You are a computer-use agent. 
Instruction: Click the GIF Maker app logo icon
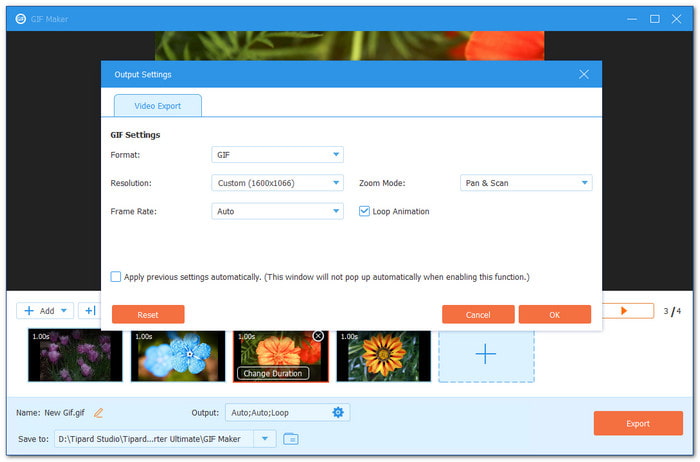21,19
